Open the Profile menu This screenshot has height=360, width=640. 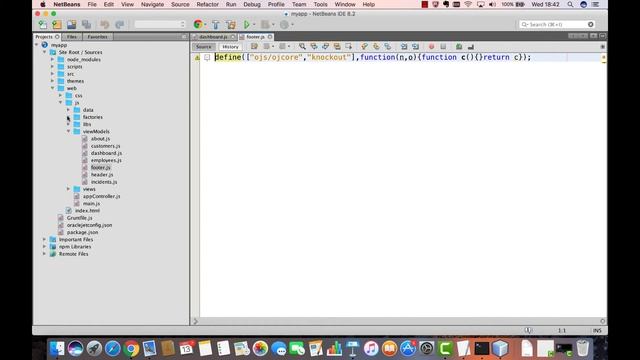pyautogui.click(x=276, y=4)
